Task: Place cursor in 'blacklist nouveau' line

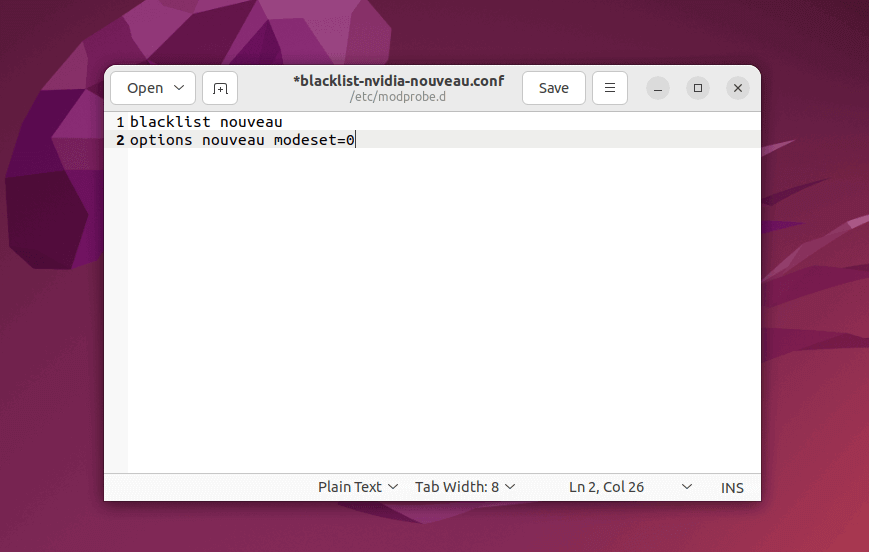Action: [206, 122]
